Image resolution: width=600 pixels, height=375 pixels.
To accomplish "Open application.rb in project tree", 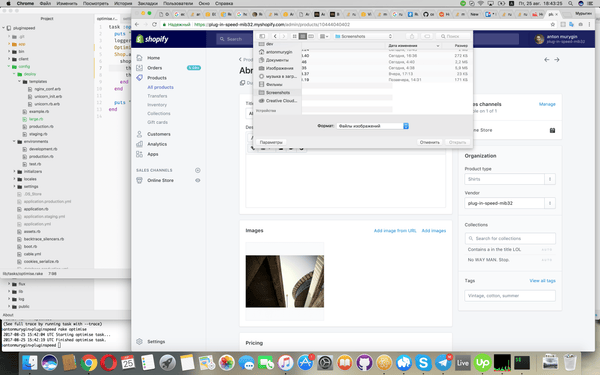I will click(x=36, y=209).
